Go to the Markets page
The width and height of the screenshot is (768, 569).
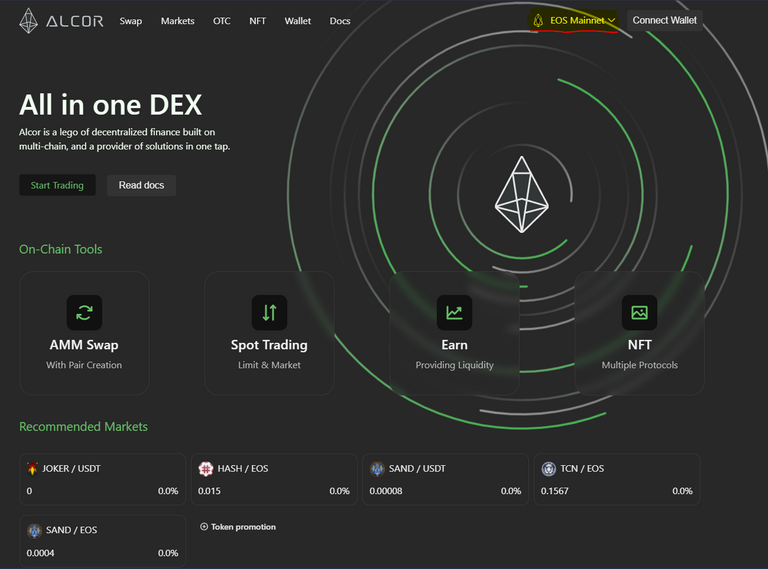tap(177, 21)
